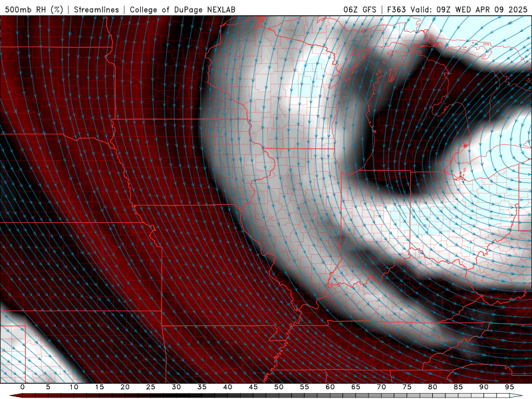The width and height of the screenshot is (532, 399).
Task: Click the "70" color scale label
Action: point(381,387)
